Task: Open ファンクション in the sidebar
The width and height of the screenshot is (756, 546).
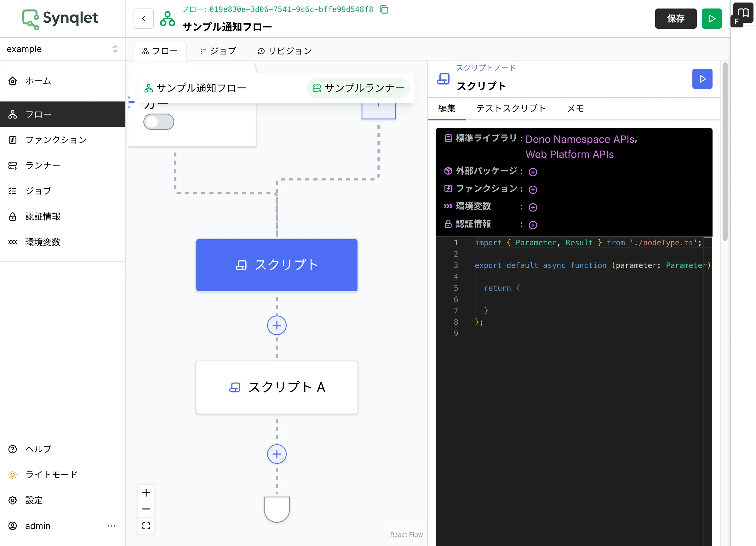Action: coord(63,140)
